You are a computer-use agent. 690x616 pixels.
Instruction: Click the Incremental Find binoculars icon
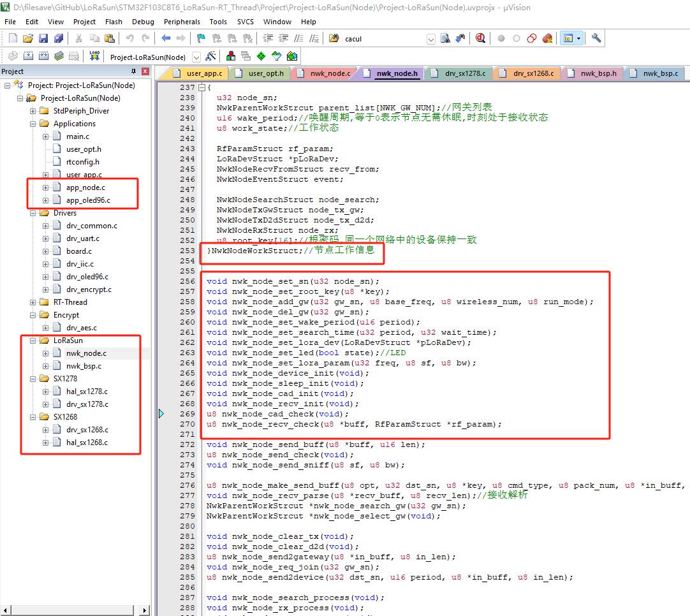[460, 38]
